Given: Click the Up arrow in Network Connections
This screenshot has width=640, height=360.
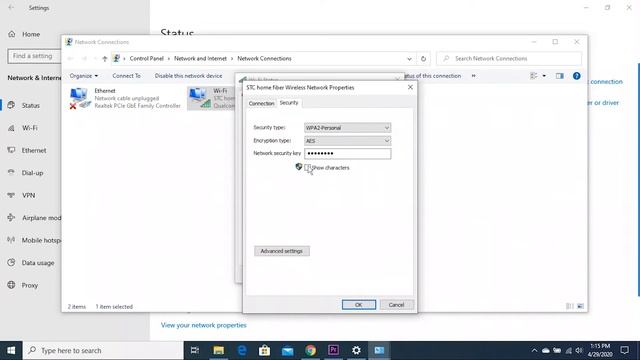Looking at the screenshot, I should coord(104,59).
